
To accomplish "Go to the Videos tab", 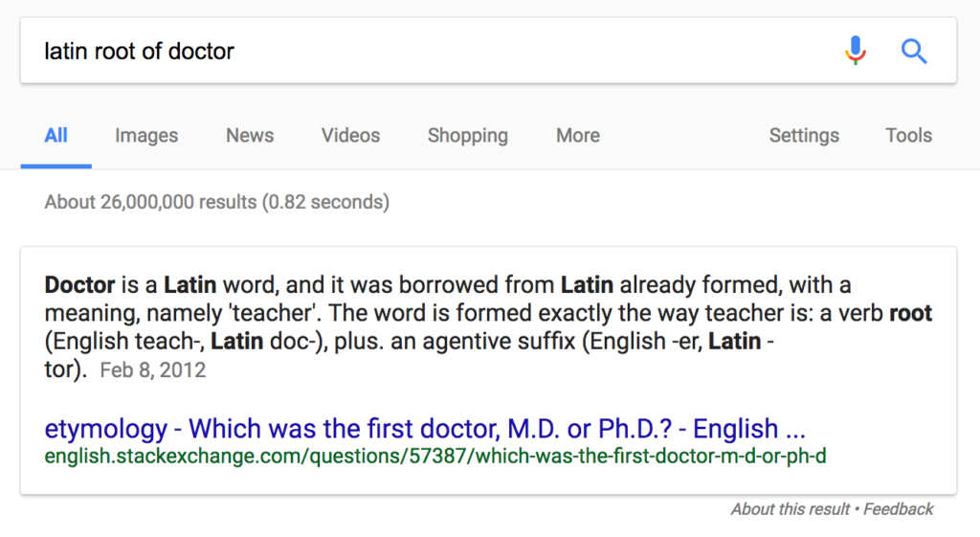I will [x=350, y=136].
